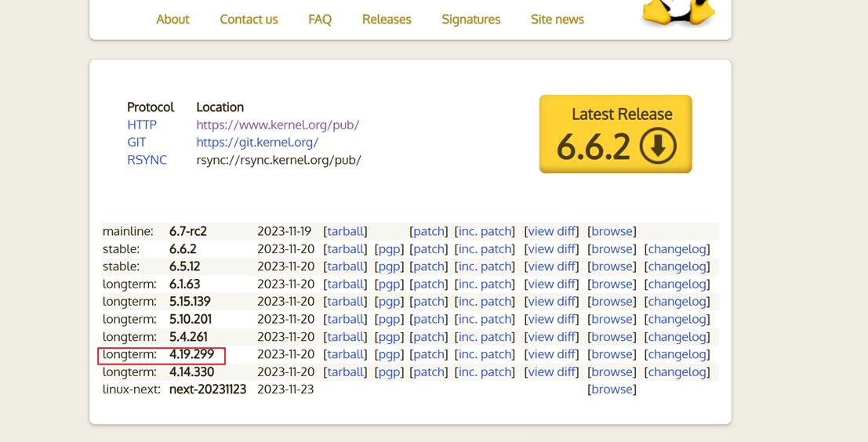Open https://git.kernel.org/ link
Image resolution: width=868 pixels, height=442 pixels.
257,142
